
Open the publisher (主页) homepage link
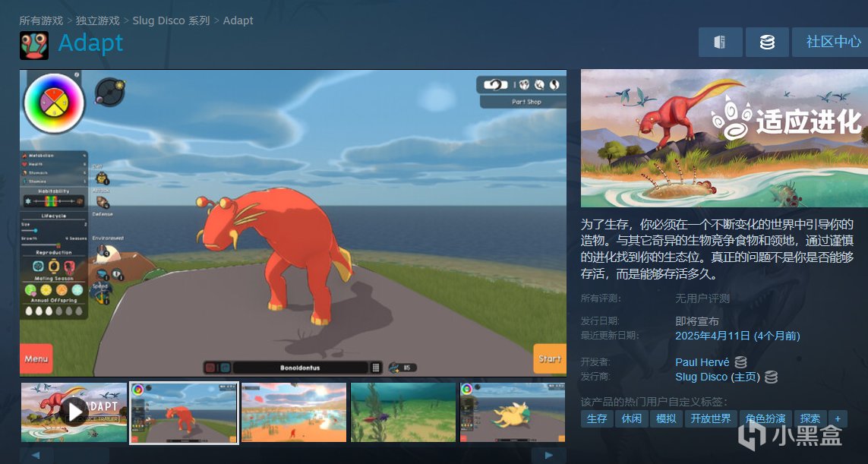point(744,377)
